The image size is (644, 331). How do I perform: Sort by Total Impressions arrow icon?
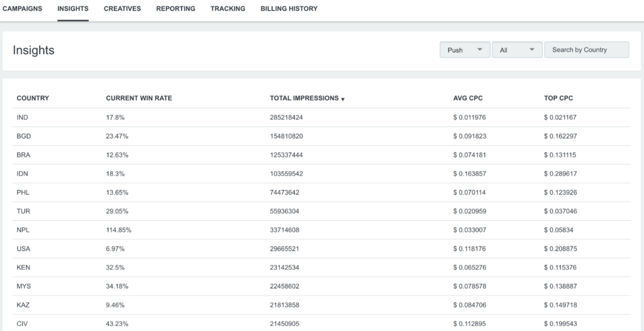(343, 99)
